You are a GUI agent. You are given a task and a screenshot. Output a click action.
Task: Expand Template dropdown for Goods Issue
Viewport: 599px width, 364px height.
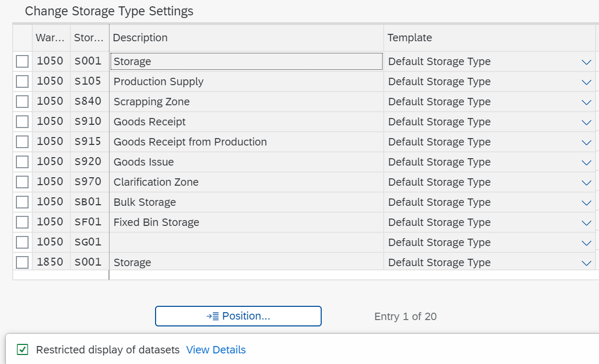(586, 163)
